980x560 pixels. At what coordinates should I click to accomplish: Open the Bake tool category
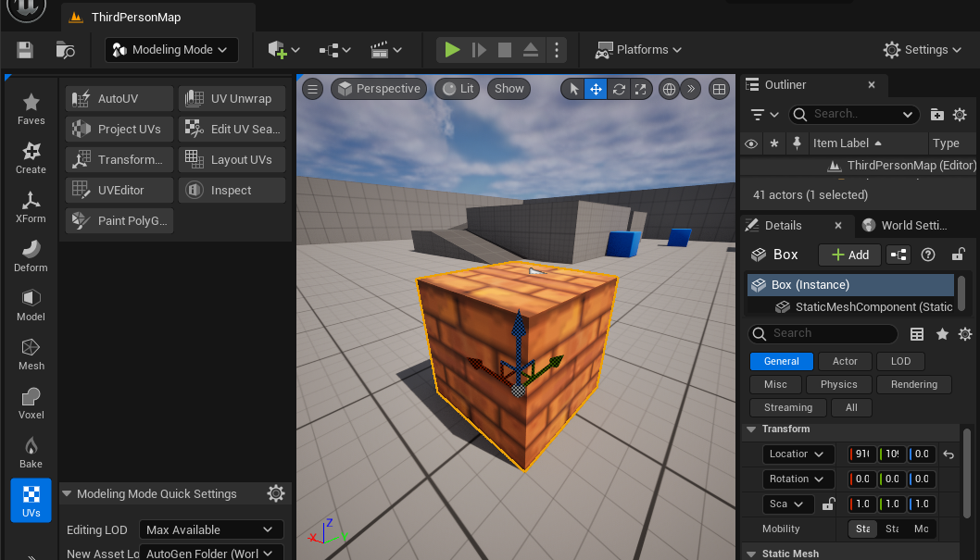[31, 453]
